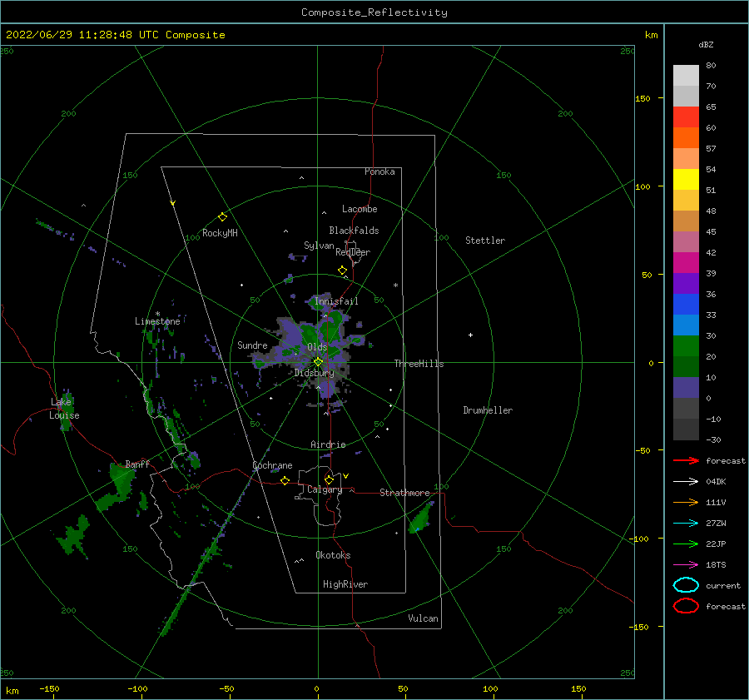Viewport: 749px width, 700px height.
Task: Click the Didsbury city label
Action: 314,373
